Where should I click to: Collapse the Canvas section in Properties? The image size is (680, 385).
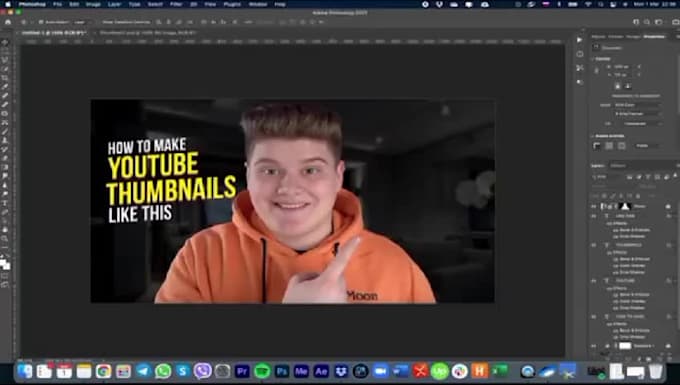coord(592,59)
